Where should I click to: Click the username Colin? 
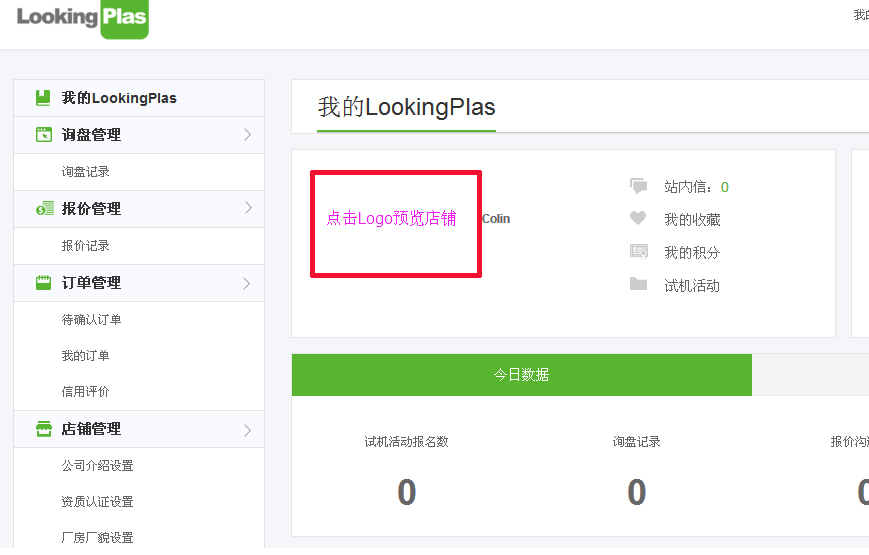pos(496,219)
